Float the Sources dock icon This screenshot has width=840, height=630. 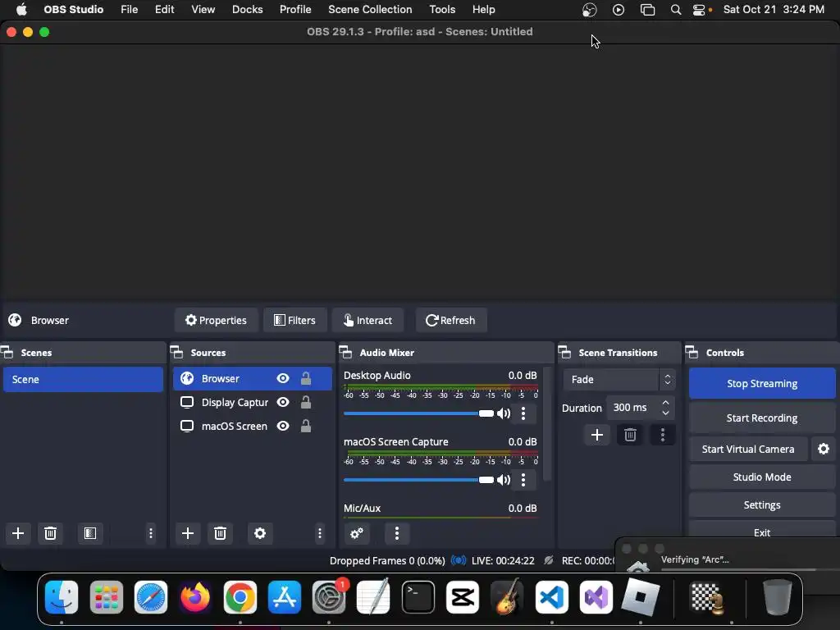[177, 353]
